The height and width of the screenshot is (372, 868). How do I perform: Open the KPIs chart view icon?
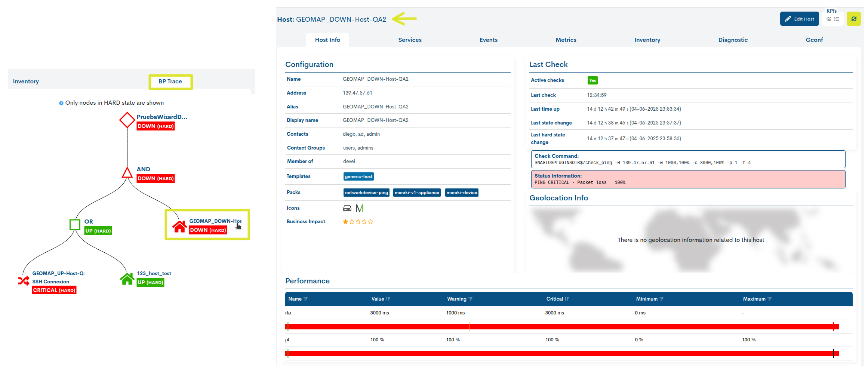829,19
